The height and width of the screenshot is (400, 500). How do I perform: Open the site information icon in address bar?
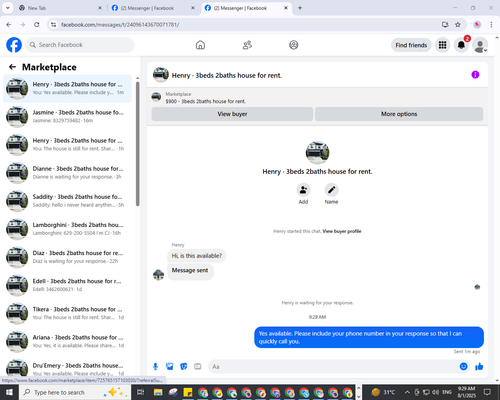click(53, 25)
